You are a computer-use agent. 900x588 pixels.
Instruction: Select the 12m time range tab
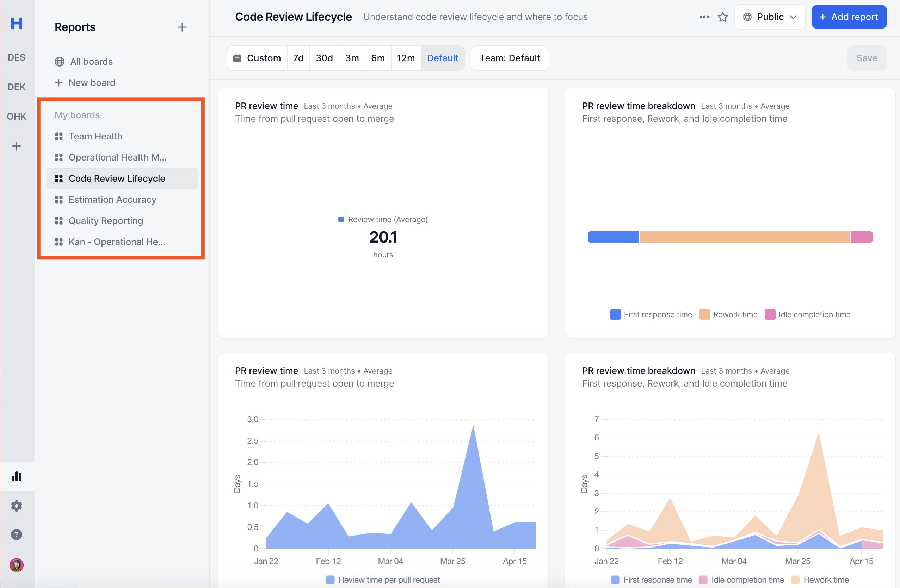(x=405, y=58)
